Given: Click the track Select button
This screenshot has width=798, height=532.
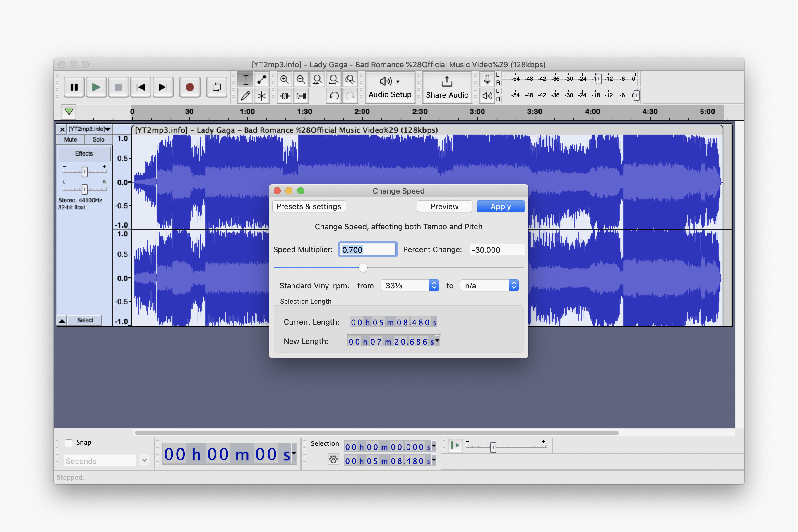Looking at the screenshot, I should coord(85,320).
